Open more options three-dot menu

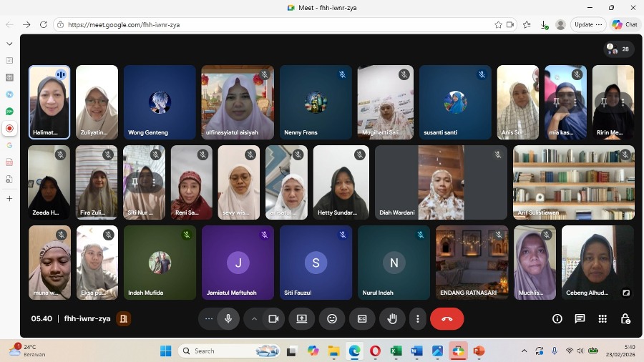pyautogui.click(x=418, y=319)
